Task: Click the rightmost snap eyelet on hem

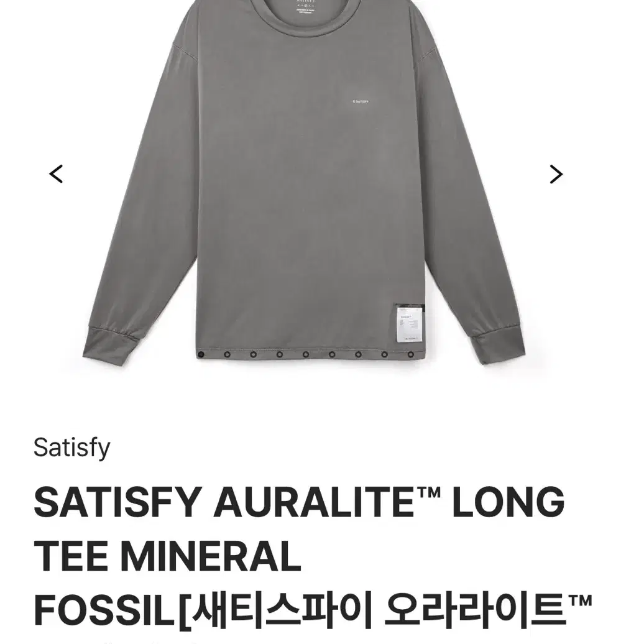Action: coord(410,354)
